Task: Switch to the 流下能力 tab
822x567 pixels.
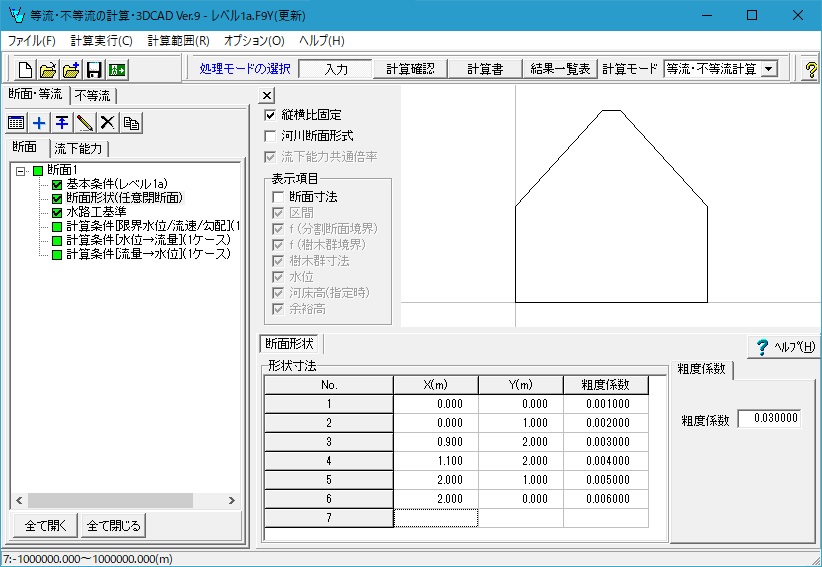Action: click(78, 148)
